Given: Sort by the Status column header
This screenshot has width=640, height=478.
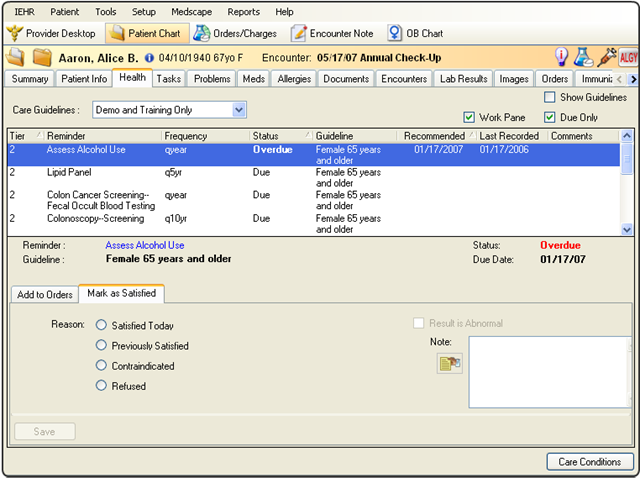Looking at the screenshot, I should (282, 136).
